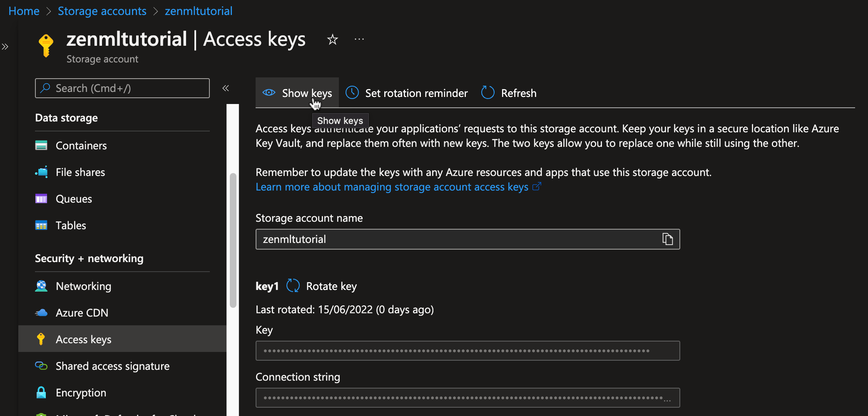Viewport: 868px width, 416px height.
Task: Copy the storage account name
Action: (x=667, y=239)
